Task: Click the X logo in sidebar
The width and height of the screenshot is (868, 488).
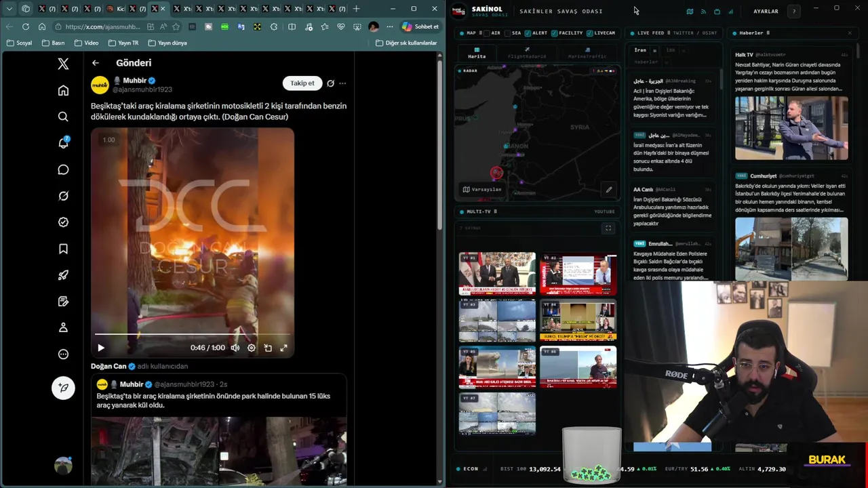Action: [63, 64]
